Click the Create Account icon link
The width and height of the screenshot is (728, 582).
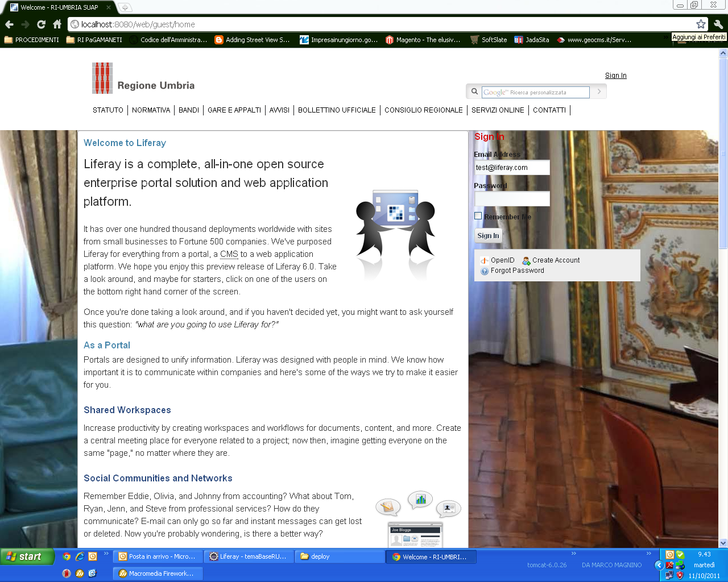526,260
